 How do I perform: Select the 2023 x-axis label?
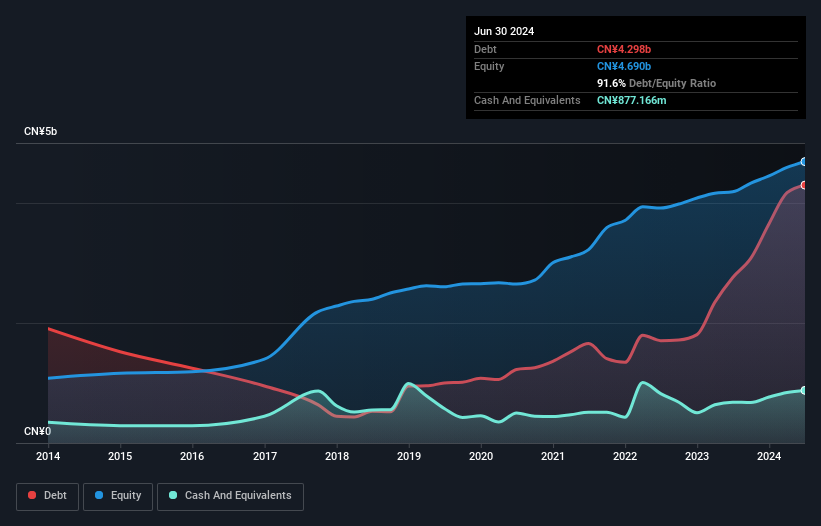point(697,456)
